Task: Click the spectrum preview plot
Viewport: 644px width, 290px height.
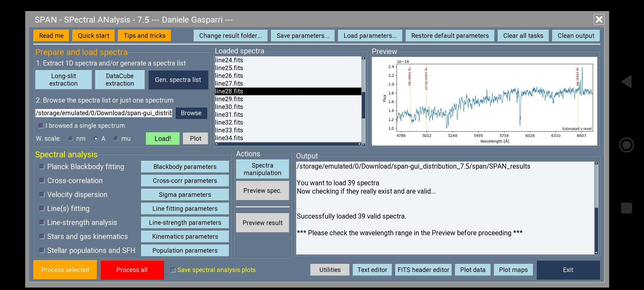Action: point(485,101)
